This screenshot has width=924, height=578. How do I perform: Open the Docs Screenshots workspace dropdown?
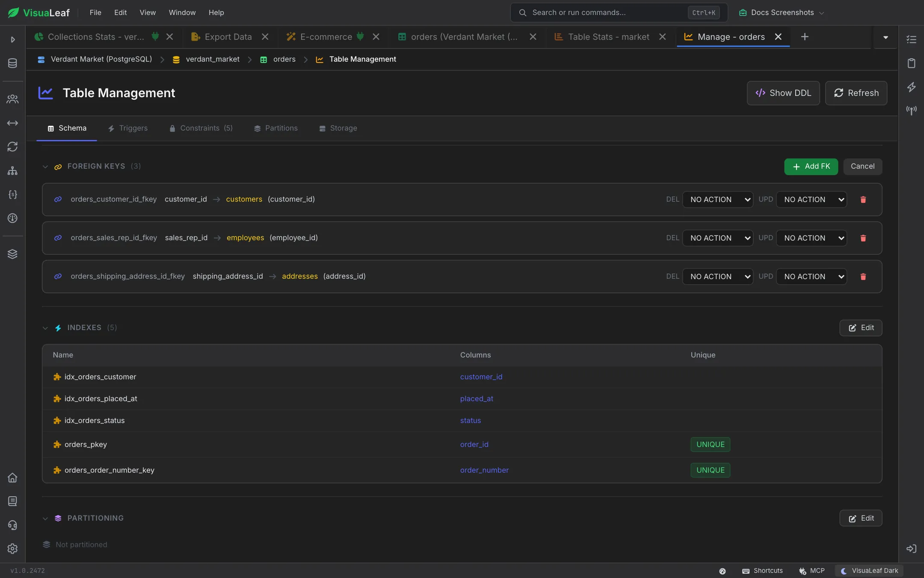(781, 12)
